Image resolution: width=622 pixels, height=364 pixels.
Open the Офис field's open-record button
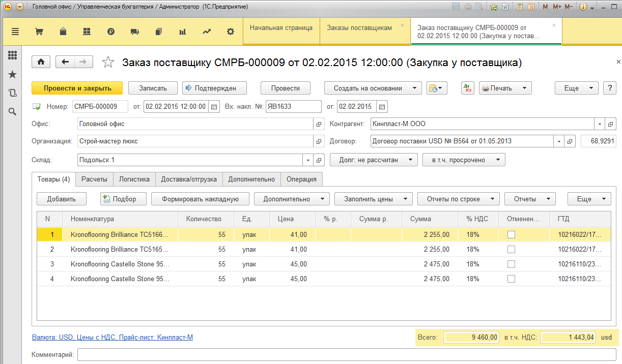click(x=320, y=124)
